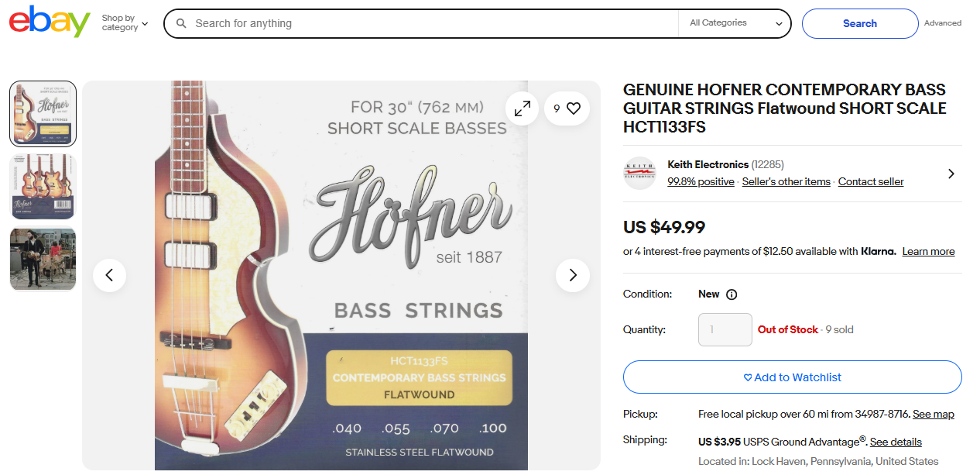
Task: Open the Advanced search link
Action: (942, 23)
